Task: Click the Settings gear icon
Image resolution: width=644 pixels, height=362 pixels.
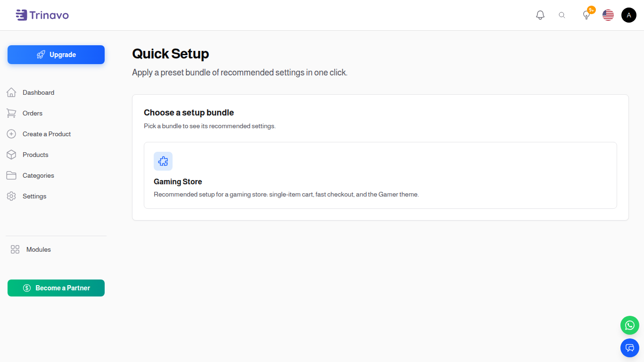Action: pos(11,196)
